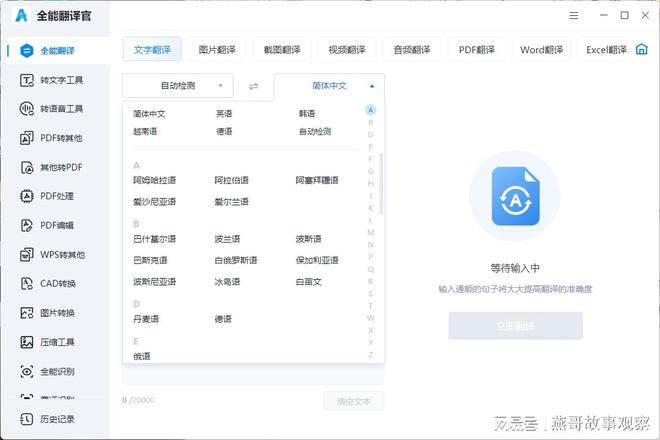
Task: Click the 转文字工具 sidebar icon
Action: point(22,80)
